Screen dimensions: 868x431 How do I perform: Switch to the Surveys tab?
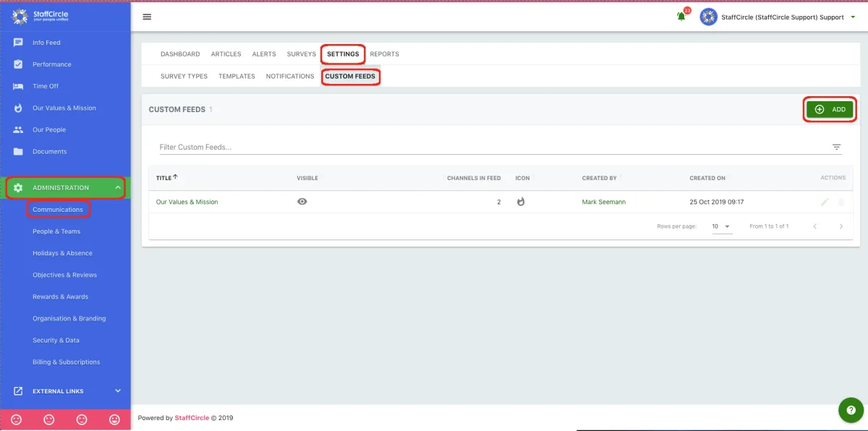(x=302, y=54)
